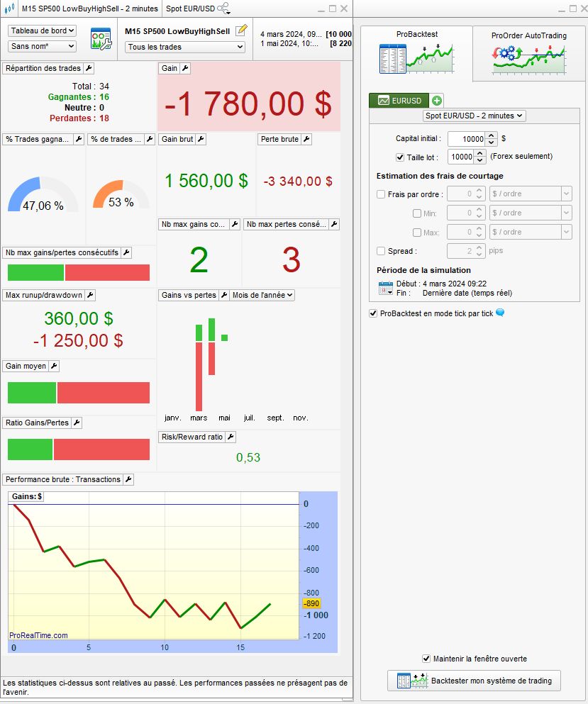Enable the Spread checkbox
Image resolution: width=588 pixels, height=704 pixels.
point(381,251)
